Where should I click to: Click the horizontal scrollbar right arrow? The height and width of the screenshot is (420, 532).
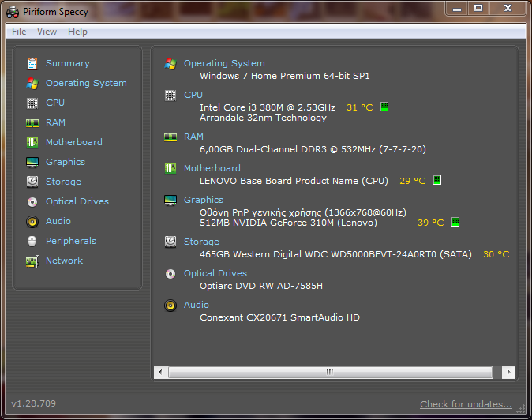pos(508,372)
